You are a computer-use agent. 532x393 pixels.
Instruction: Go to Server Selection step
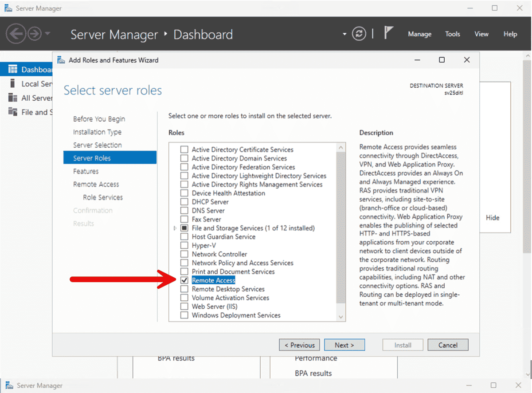(x=97, y=145)
